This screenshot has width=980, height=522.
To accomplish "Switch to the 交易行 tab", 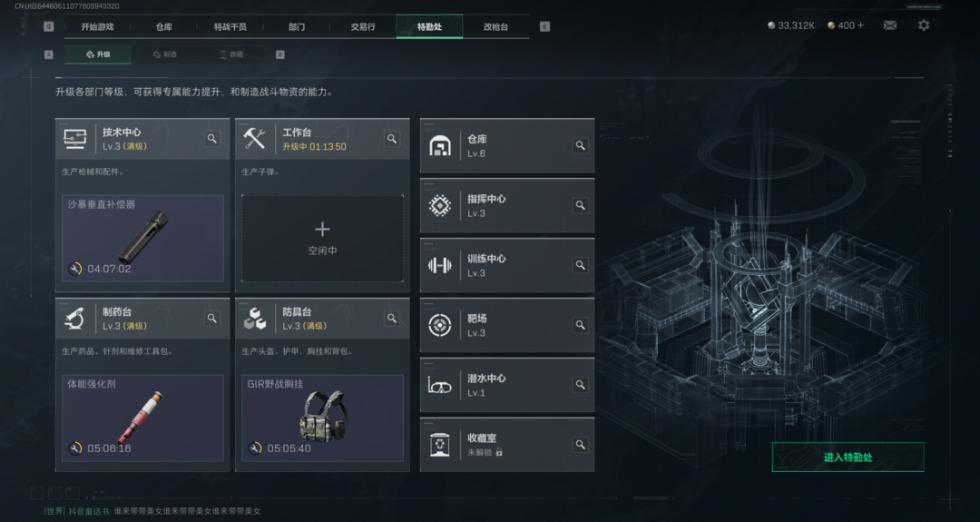I will pos(363,27).
